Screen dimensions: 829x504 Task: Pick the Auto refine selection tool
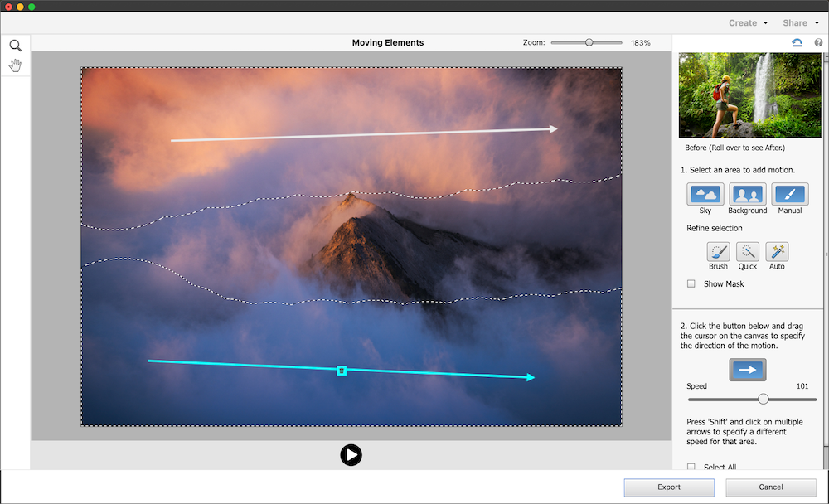(x=778, y=252)
